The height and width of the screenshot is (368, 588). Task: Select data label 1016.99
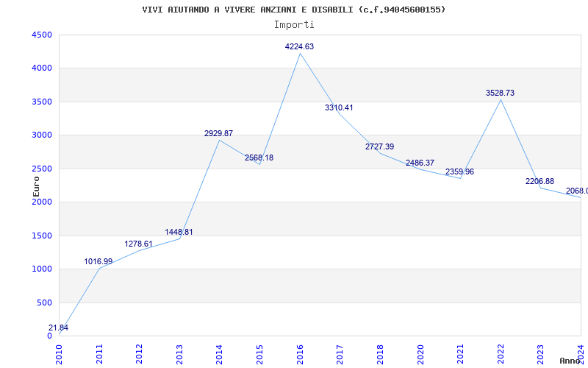pyautogui.click(x=98, y=261)
